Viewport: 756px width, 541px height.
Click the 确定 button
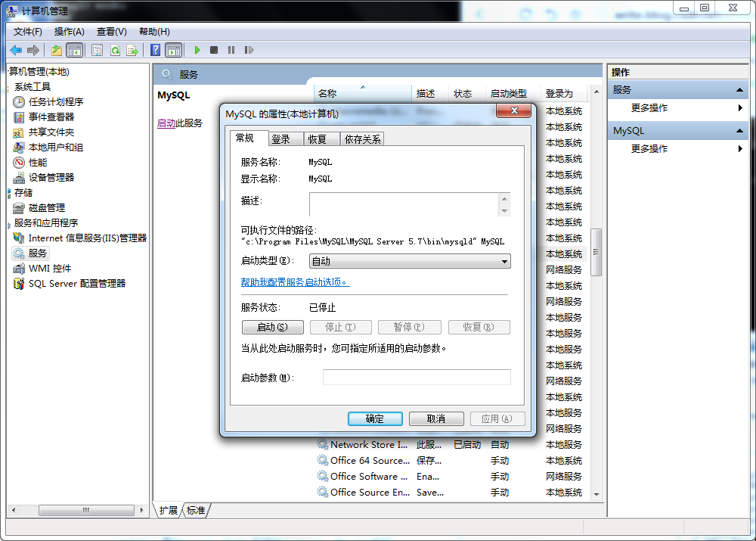375,419
